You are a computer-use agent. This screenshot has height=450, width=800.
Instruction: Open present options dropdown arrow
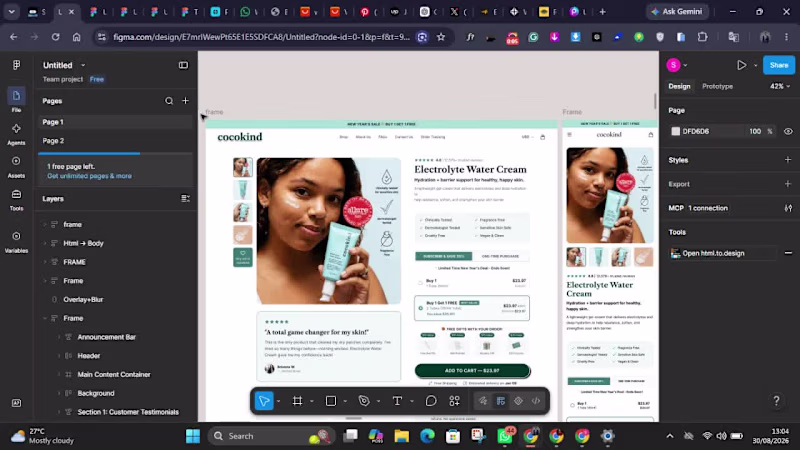click(x=756, y=65)
